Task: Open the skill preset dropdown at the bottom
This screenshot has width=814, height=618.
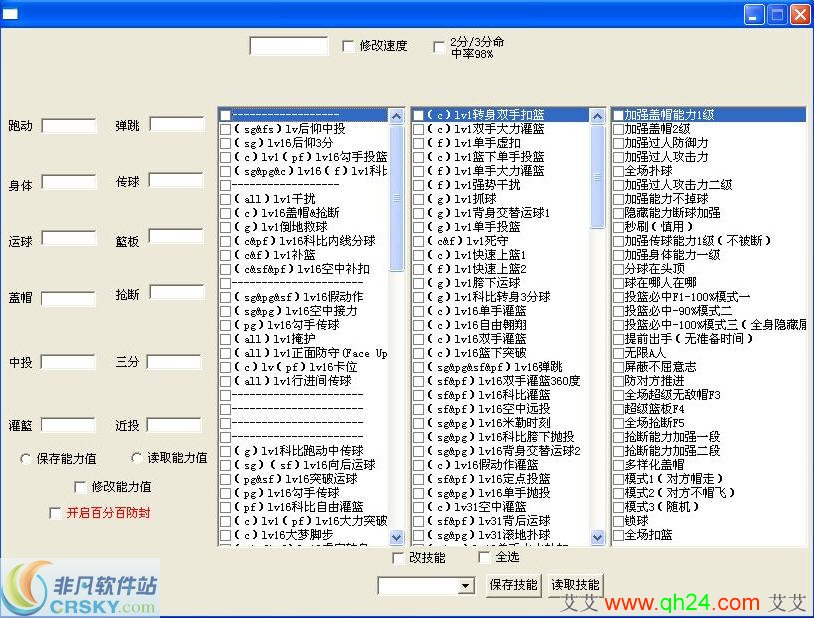Action: tap(465, 585)
